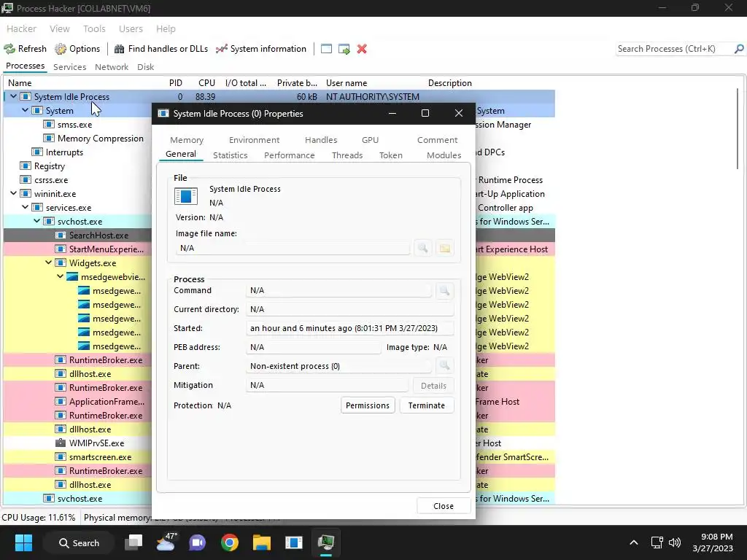Select the smartscreen.exe process icon
This screenshot has height=560, width=747.
(x=60, y=456)
